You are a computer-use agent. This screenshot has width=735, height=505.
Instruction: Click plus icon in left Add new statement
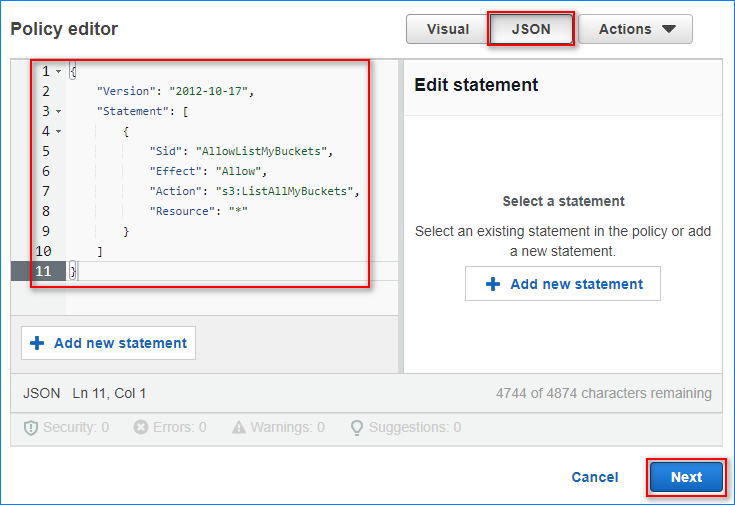click(x=38, y=343)
